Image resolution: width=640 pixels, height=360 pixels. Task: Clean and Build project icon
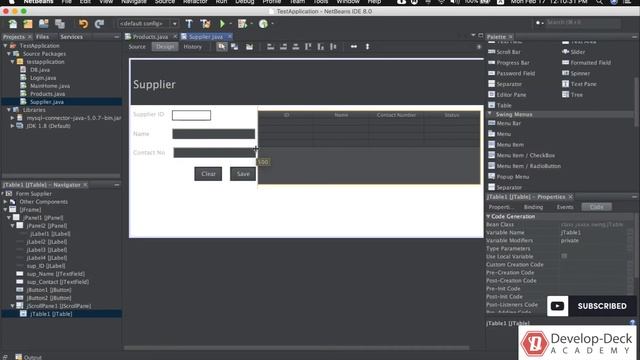coord(205,24)
